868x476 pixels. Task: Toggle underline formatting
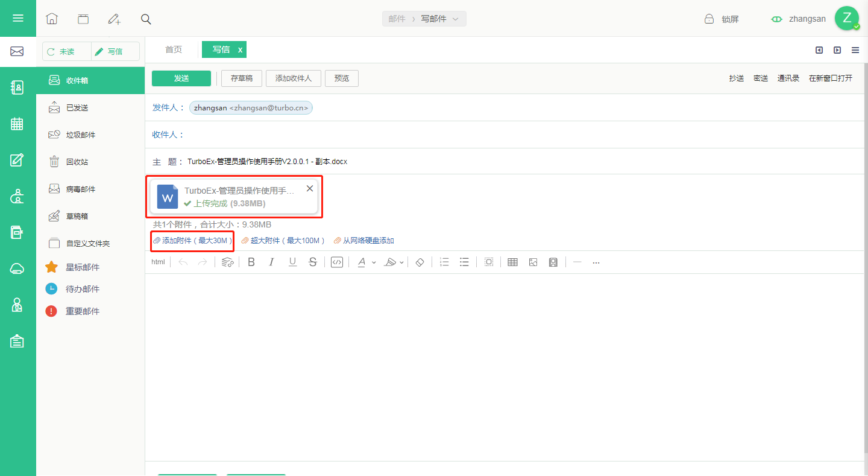[x=292, y=262]
